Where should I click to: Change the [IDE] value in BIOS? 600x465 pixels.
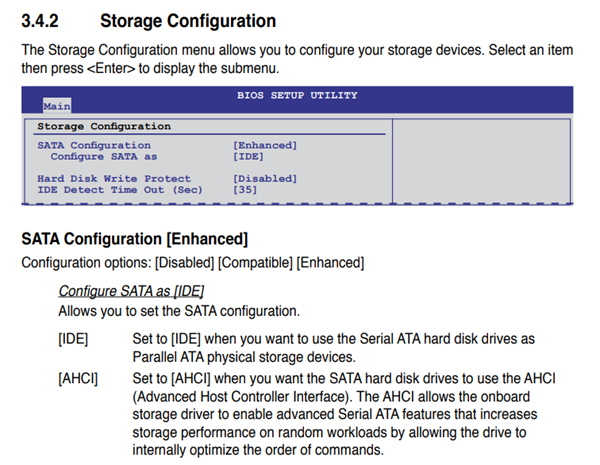248,157
